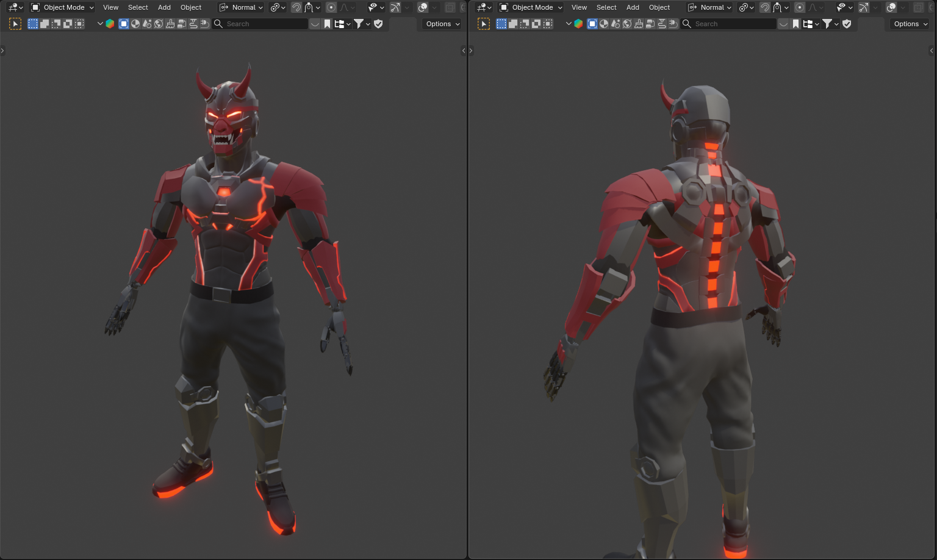Choose Intersect selection mode, back-view viewport

coord(548,24)
